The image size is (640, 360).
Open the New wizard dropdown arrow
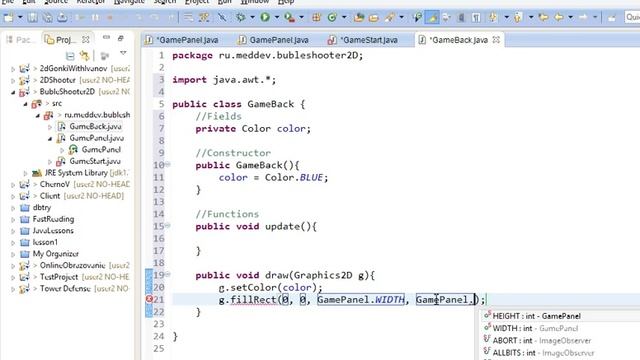click(20, 18)
